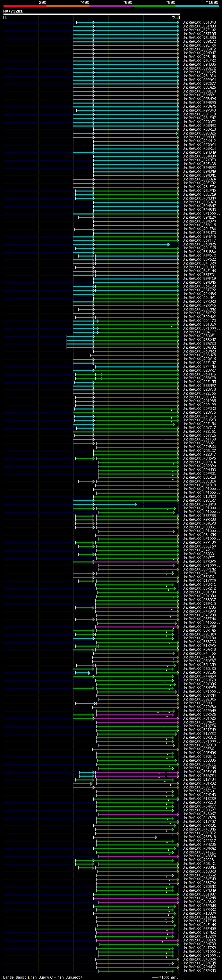Select hit label UniRef100_B6ATX1

click(x=199, y=577)
